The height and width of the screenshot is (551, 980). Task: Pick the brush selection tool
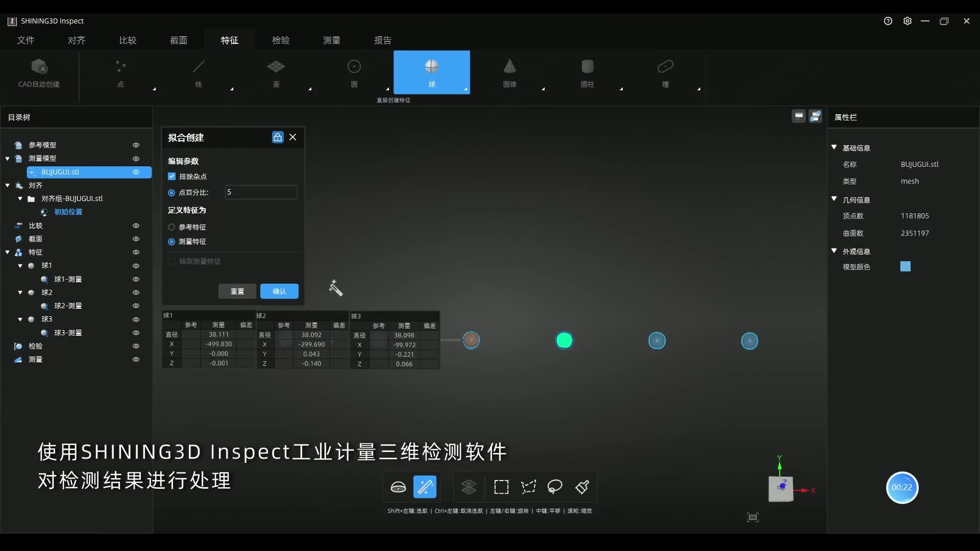(582, 487)
